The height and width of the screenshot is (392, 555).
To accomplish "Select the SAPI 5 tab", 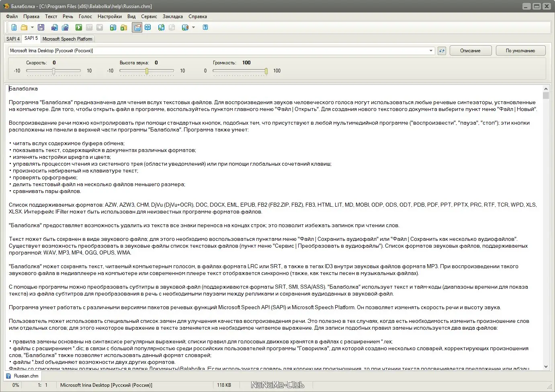I will pyautogui.click(x=31, y=38).
